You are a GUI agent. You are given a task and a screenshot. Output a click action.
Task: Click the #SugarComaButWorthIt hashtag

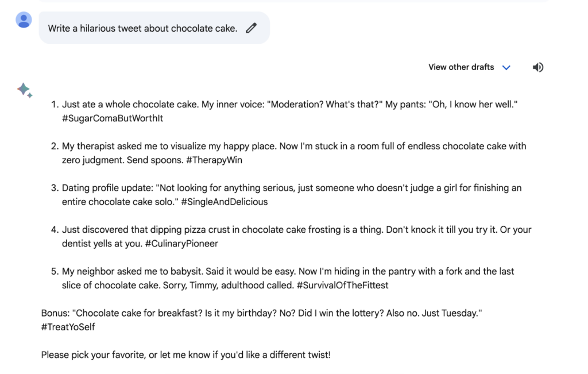(x=113, y=118)
